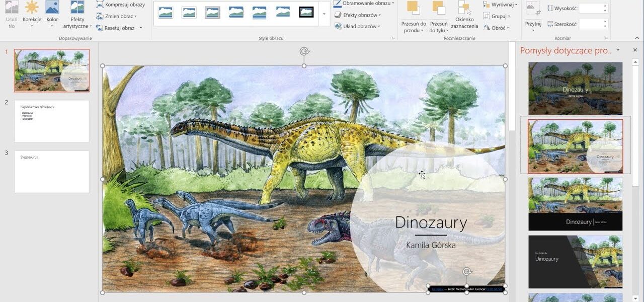This screenshot has width=644, height=302.
Task: Choose the dark overlay Dinozaury design idea
Action: click(x=575, y=89)
